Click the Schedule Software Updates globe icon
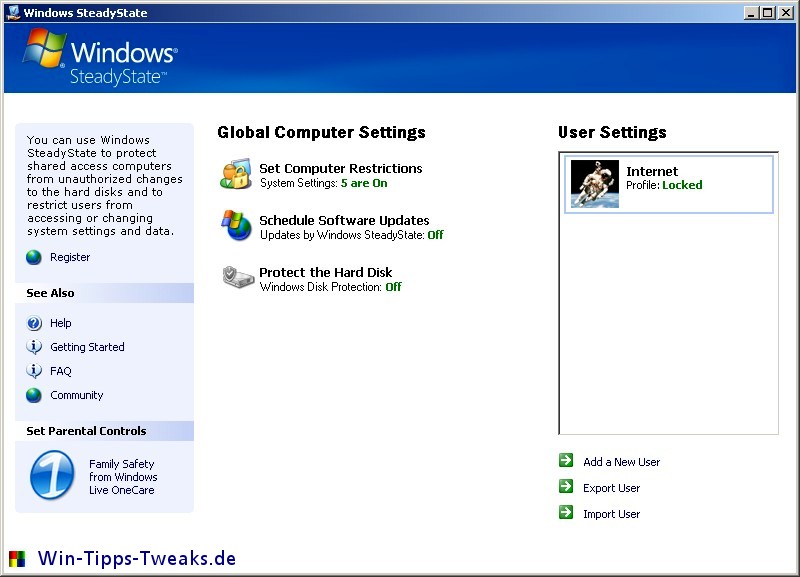The height and width of the screenshot is (577, 800). point(236,225)
